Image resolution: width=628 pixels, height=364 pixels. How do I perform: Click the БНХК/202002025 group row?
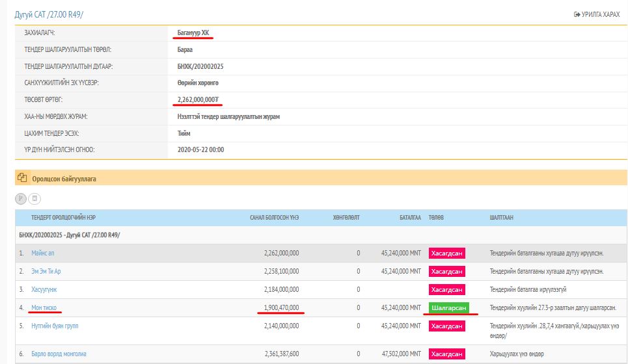pyautogui.click(x=70, y=235)
